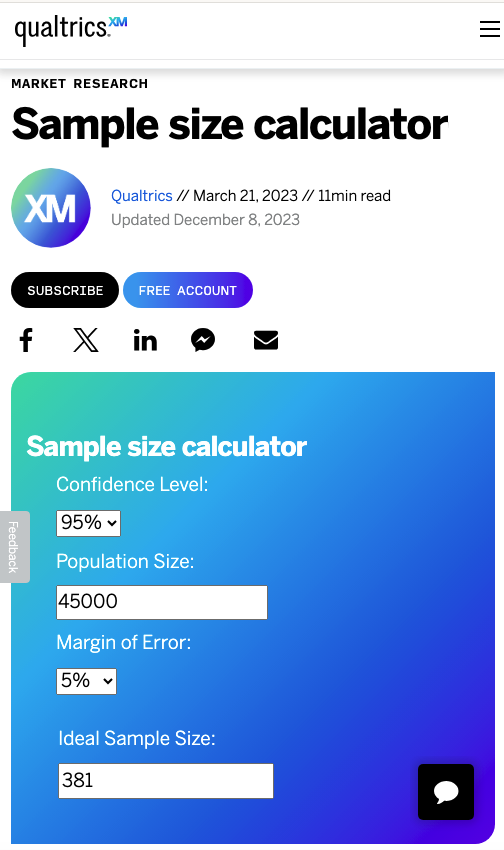504x850 pixels.
Task: Click the Population Size input field
Action: (162, 602)
